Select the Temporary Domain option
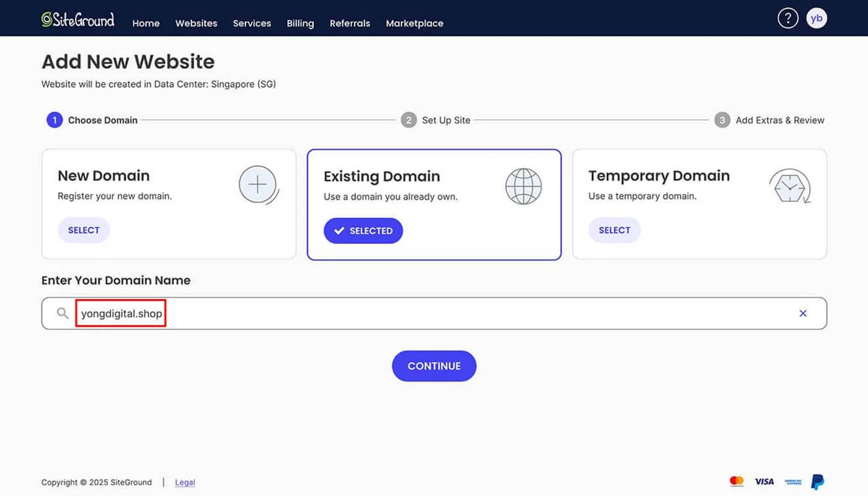Screen dimensions: 868x496 coord(614,230)
